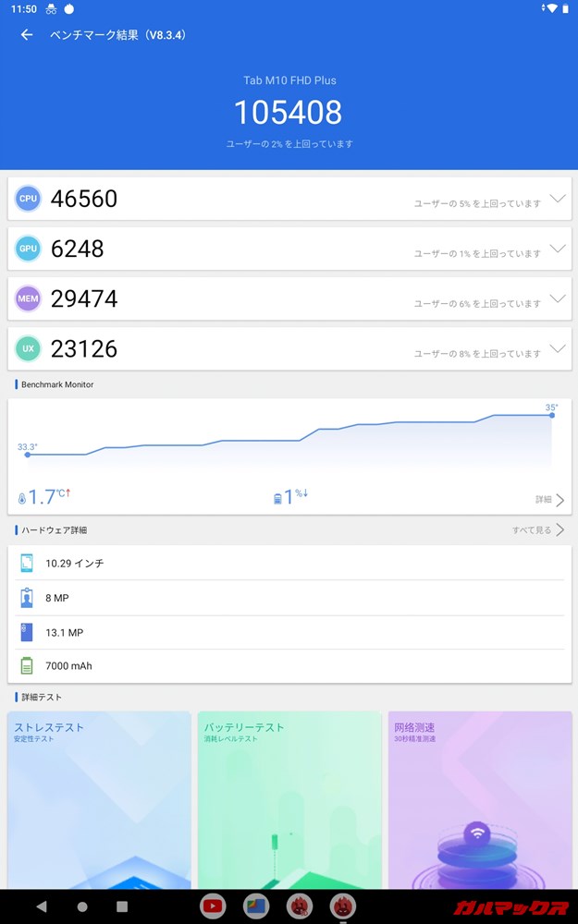Expand the MEM score details
The width and height of the screenshot is (578, 924).
click(x=557, y=298)
